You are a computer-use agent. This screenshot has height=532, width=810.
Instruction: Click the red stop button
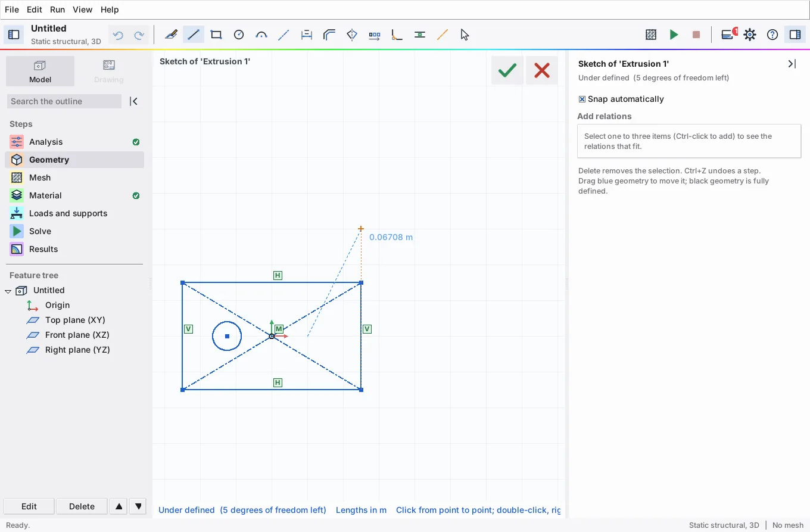click(696, 35)
